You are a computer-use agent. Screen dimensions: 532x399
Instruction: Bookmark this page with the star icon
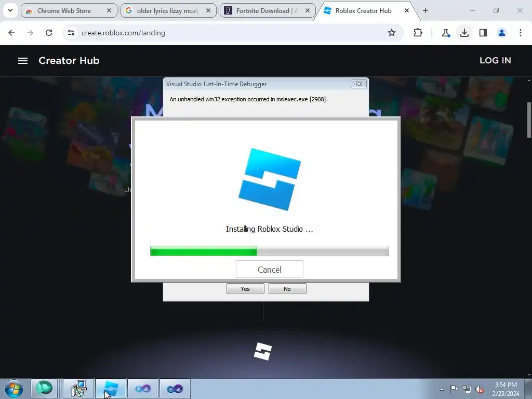[392, 33]
